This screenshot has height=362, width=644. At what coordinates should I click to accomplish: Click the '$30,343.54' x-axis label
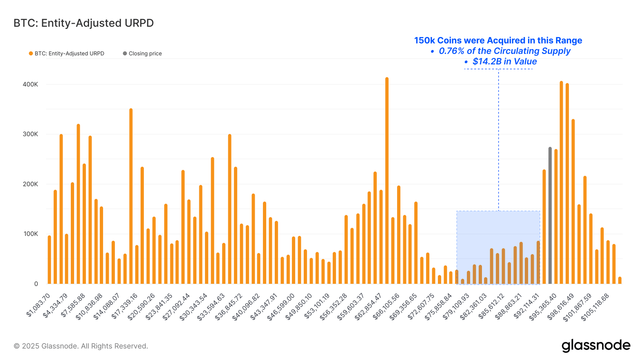194,307
